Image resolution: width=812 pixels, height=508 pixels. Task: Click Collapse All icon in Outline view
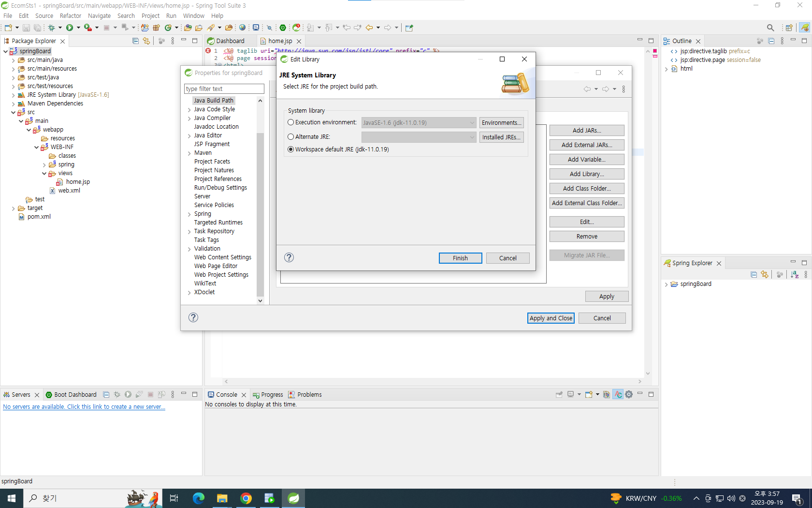[771, 41]
